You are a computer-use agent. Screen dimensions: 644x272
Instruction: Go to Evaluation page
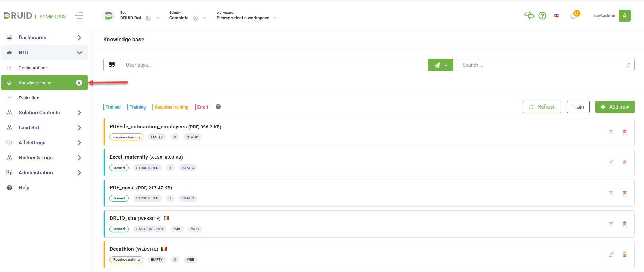point(29,98)
